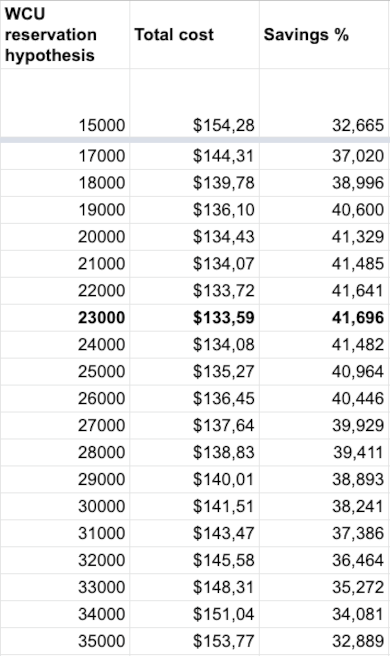Click the 30000 reservation cell

click(65, 507)
